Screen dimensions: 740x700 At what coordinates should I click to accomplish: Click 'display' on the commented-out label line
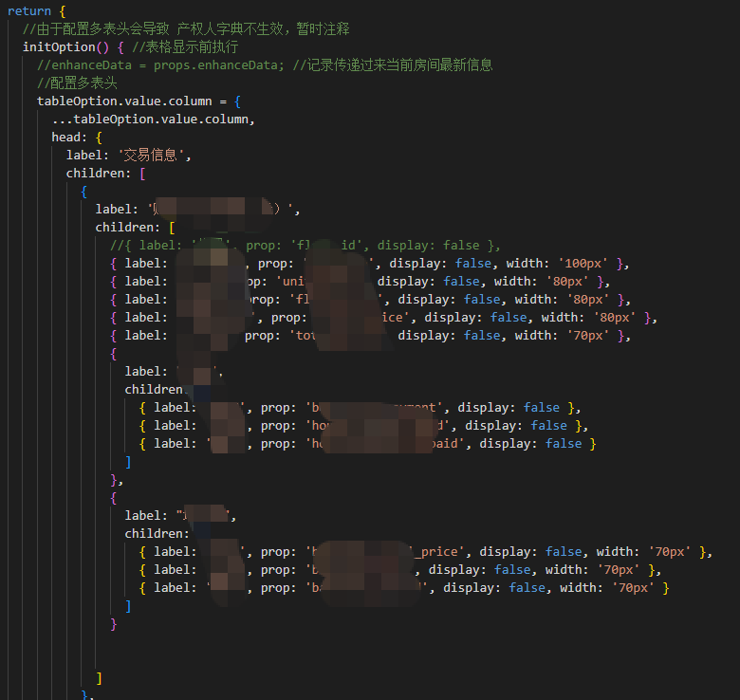click(x=405, y=246)
